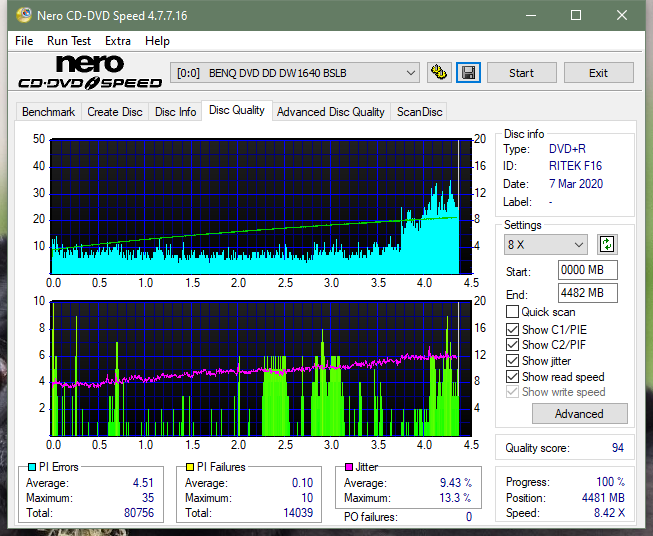Switch to the Benchmark tab

pyautogui.click(x=49, y=112)
